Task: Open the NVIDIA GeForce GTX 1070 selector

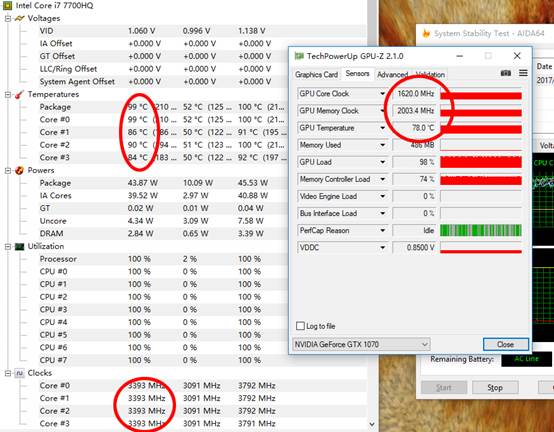Action: click(x=361, y=344)
